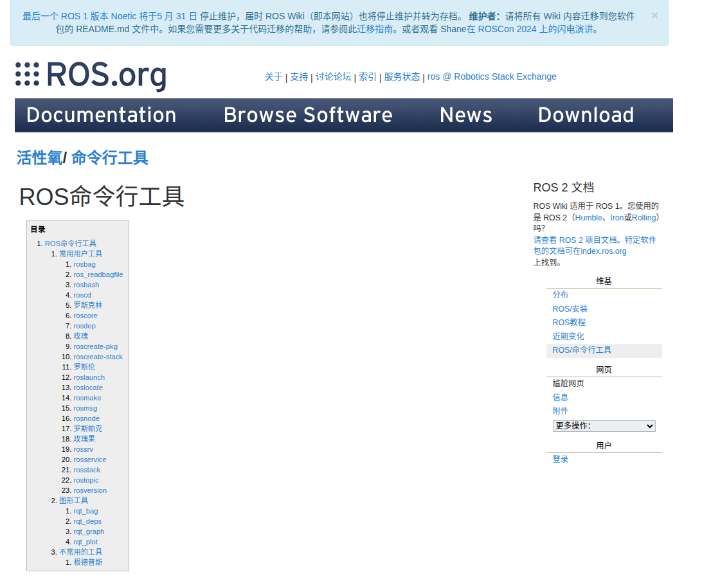Screen dimensions: 702x588
Task: Click the 登录 login link
Action: pyautogui.click(x=560, y=459)
